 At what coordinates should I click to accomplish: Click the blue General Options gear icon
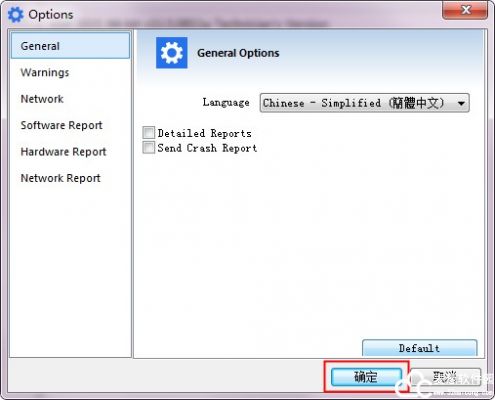(x=172, y=53)
